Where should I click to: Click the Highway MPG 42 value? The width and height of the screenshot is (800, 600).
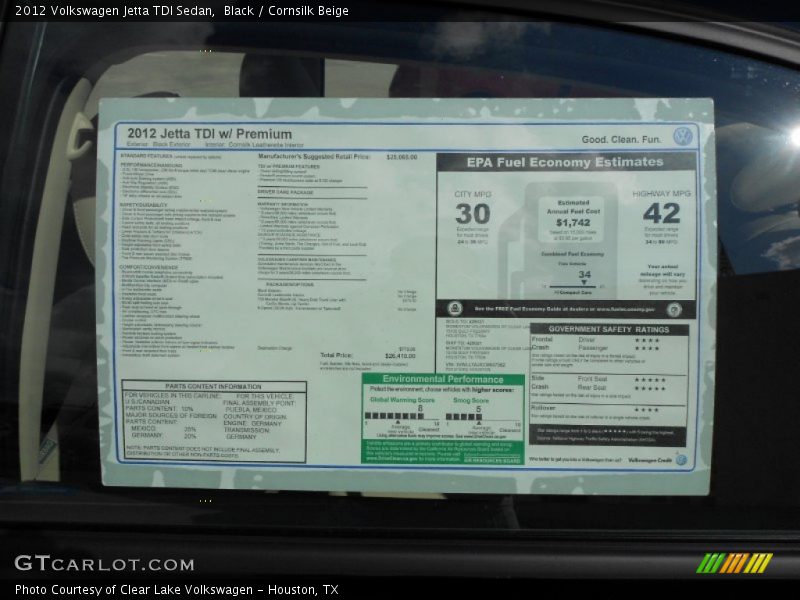(661, 213)
